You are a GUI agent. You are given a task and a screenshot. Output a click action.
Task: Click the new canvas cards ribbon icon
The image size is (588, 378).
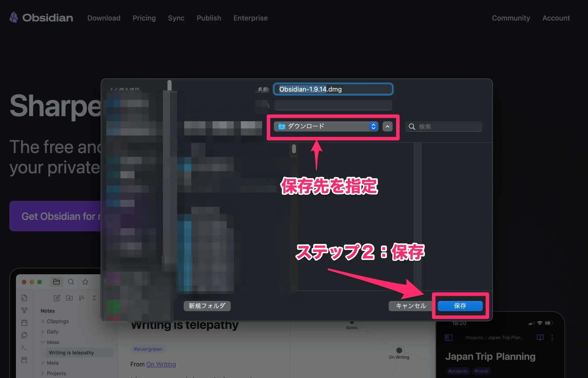pyautogui.click(x=24, y=360)
